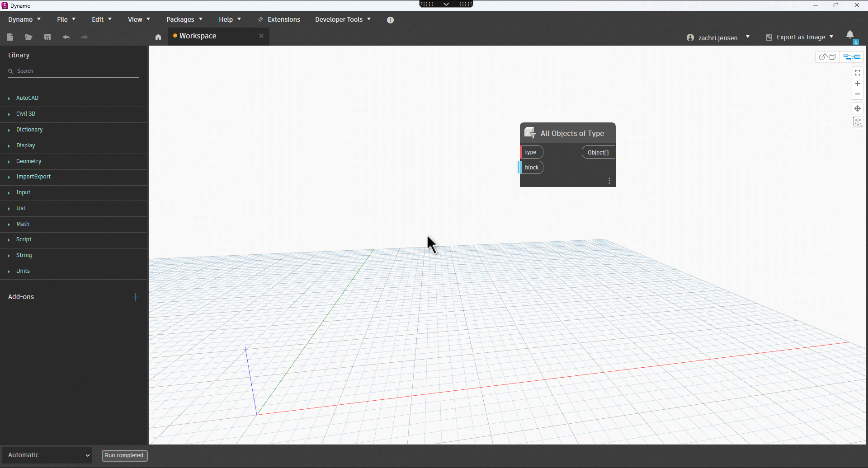
Task: Zoom out with the minus icon
Action: point(857,94)
